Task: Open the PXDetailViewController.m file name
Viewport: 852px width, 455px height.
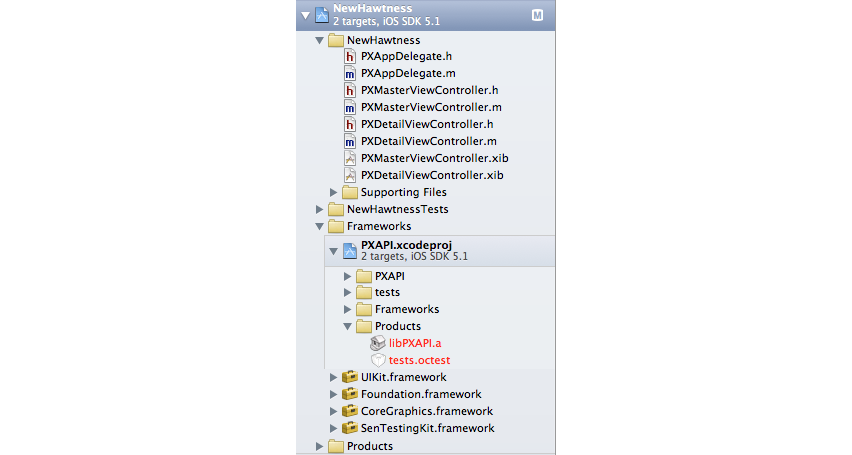Action: click(x=429, y=141)
